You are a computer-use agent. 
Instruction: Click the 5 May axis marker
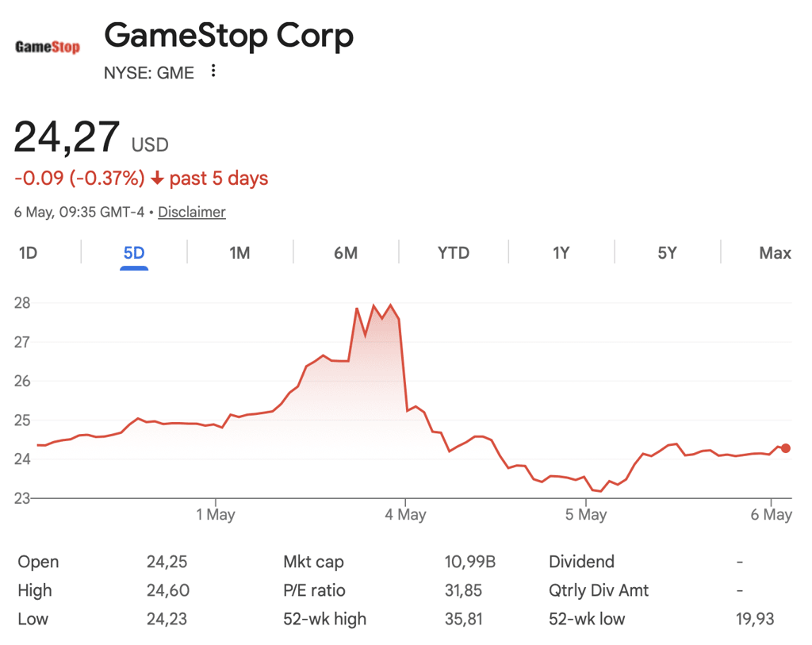[586, 514]
